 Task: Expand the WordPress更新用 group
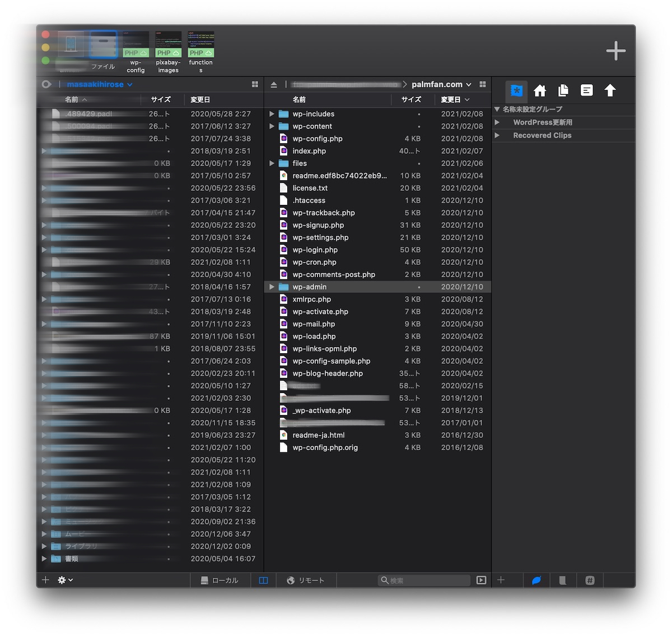[497, 122]
